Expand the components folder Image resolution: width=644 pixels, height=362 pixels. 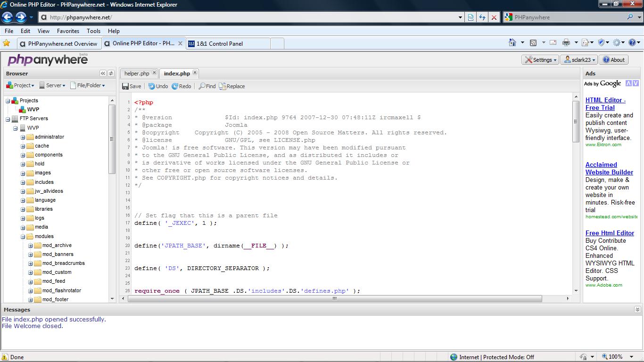click(23, 155)
